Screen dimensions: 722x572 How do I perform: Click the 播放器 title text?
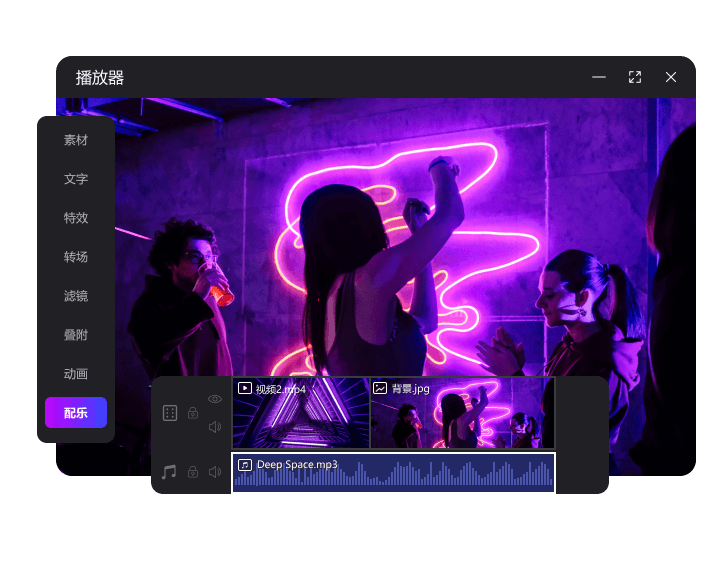(100, 77)
